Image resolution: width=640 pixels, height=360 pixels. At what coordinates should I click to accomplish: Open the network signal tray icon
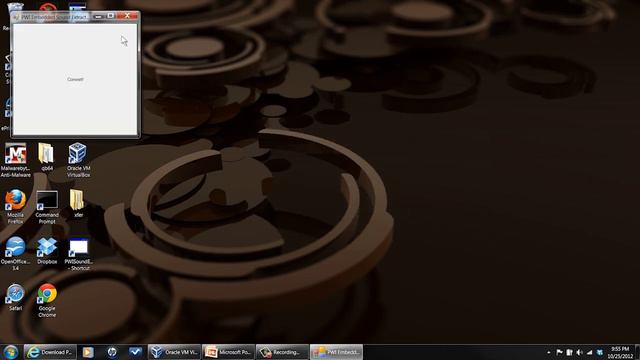click(589, 352)
